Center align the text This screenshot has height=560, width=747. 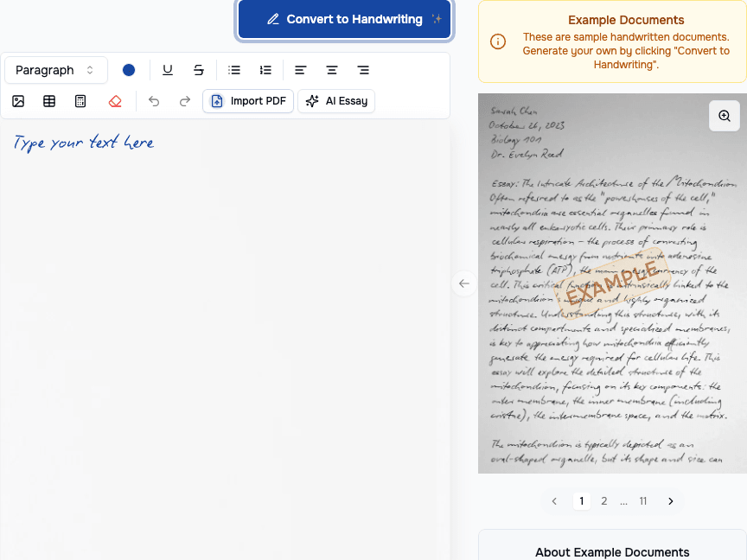(x=332, y=70)
